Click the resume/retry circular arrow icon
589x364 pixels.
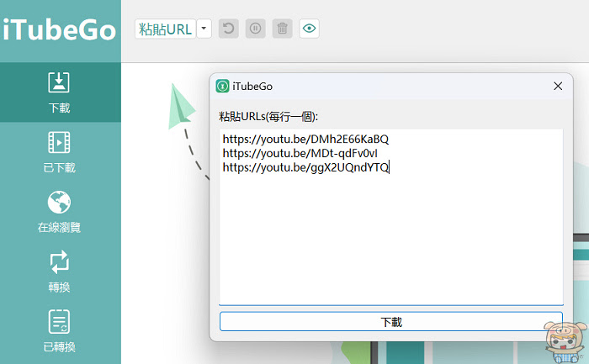coord(228,29)
